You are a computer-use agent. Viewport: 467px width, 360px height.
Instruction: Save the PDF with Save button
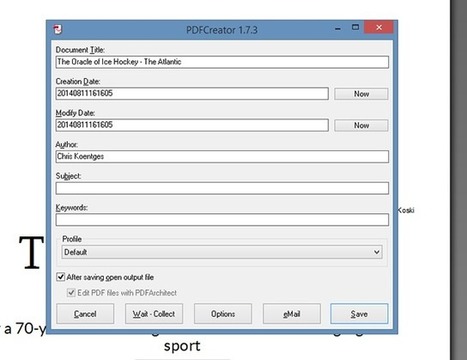click(359, 314)
